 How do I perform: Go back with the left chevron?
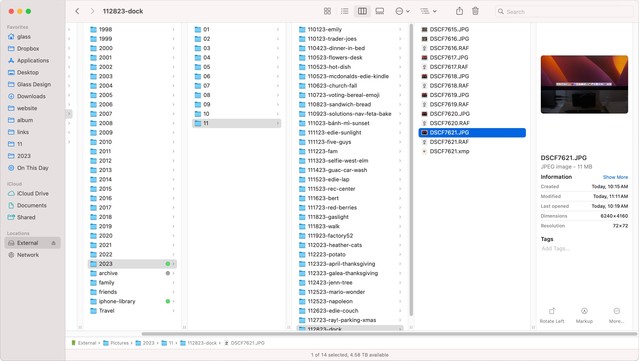[x=77, y=11]
